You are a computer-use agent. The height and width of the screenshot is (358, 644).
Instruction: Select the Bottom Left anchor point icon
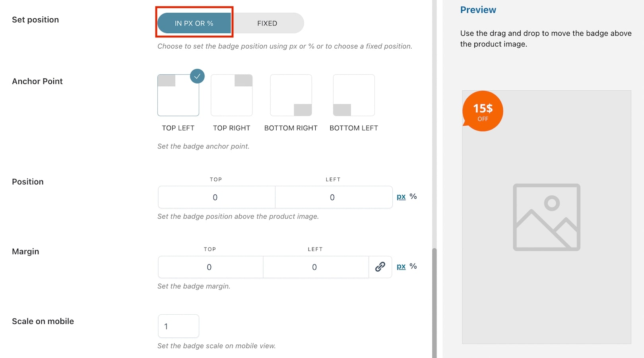354,95
